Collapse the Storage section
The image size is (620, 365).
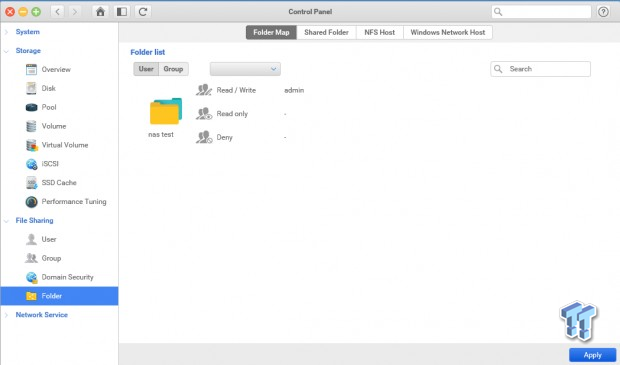pyautogui.click(x=6, y=51)
